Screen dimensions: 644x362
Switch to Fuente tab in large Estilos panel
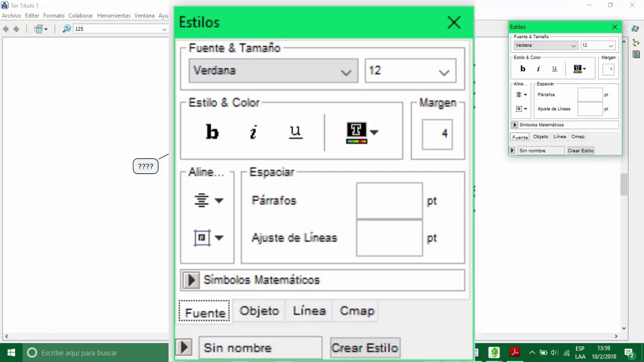pos(205,312)
